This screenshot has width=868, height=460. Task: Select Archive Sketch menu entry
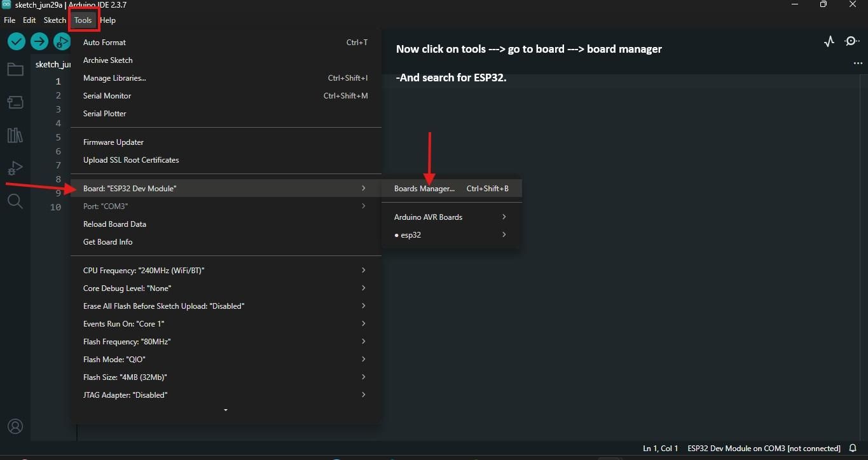click(226, 60)
